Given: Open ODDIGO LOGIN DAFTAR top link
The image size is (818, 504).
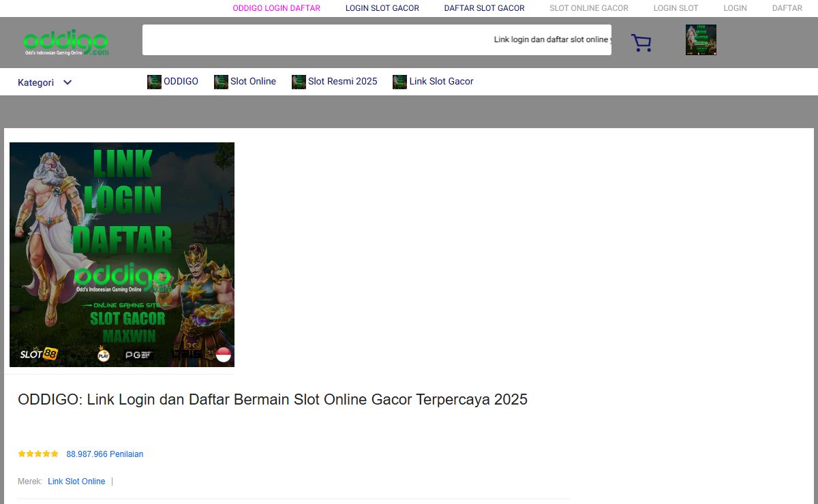Looking at the screenshot, I should [x=277, y=8].
